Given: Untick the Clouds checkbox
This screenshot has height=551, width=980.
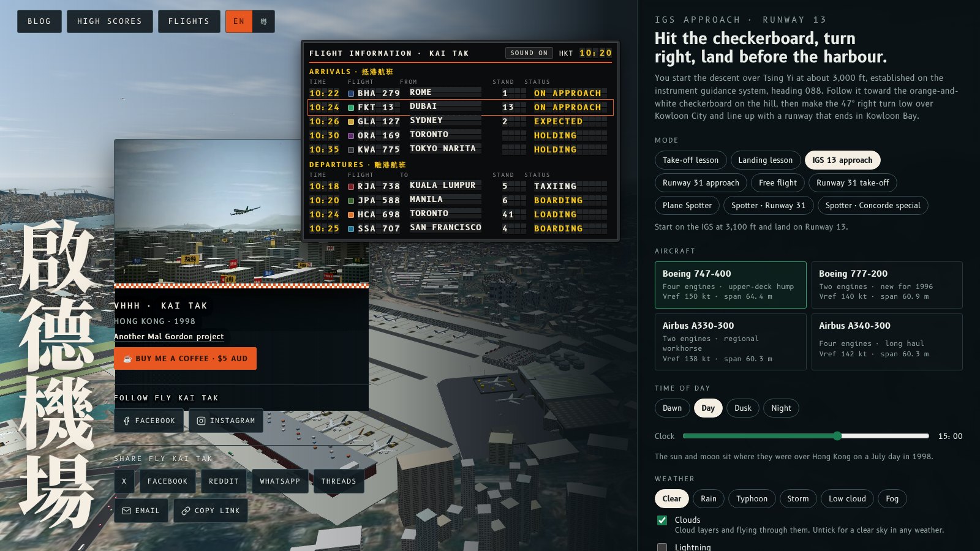Looking at the screenshot, I should click(662, 520).
